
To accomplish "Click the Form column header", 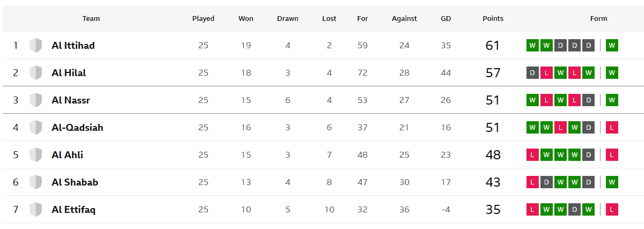I will tap(599, 18).
